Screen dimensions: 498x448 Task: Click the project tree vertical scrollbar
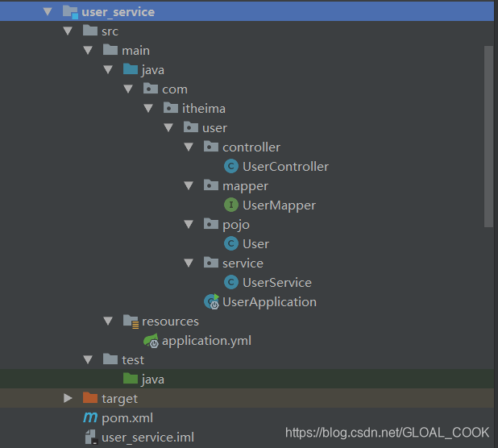488,136
